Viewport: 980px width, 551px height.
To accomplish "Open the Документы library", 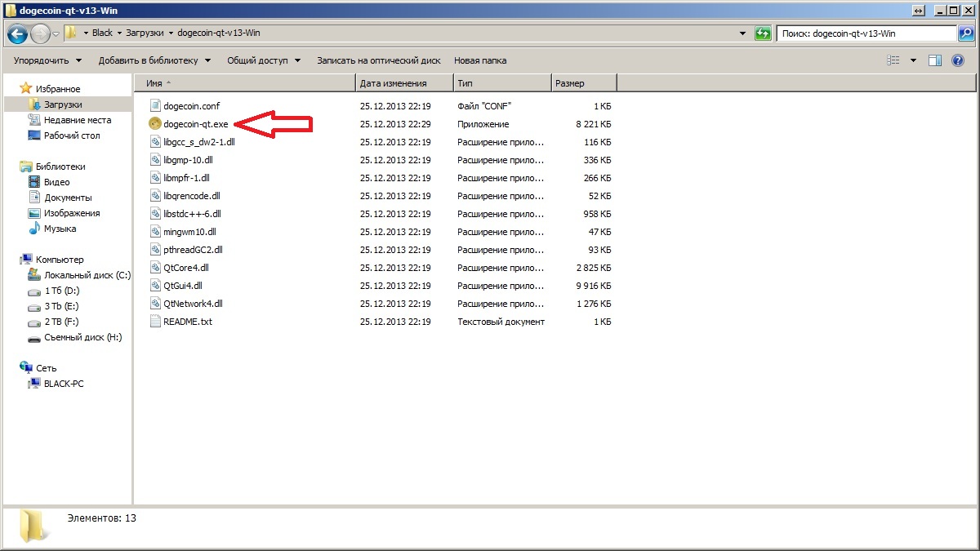I will click(68, 198).
